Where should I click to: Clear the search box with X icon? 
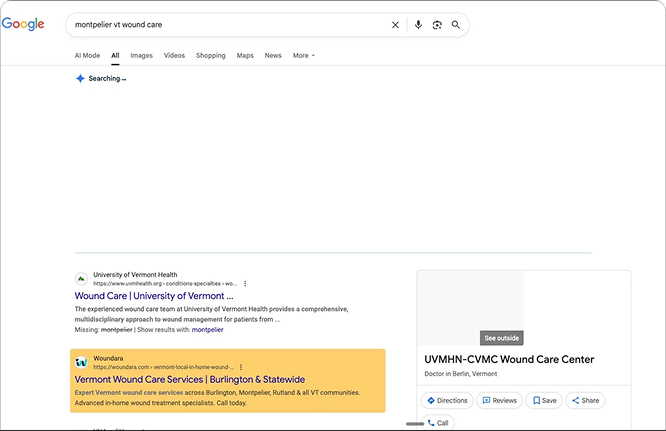click(x=395, y=25)
